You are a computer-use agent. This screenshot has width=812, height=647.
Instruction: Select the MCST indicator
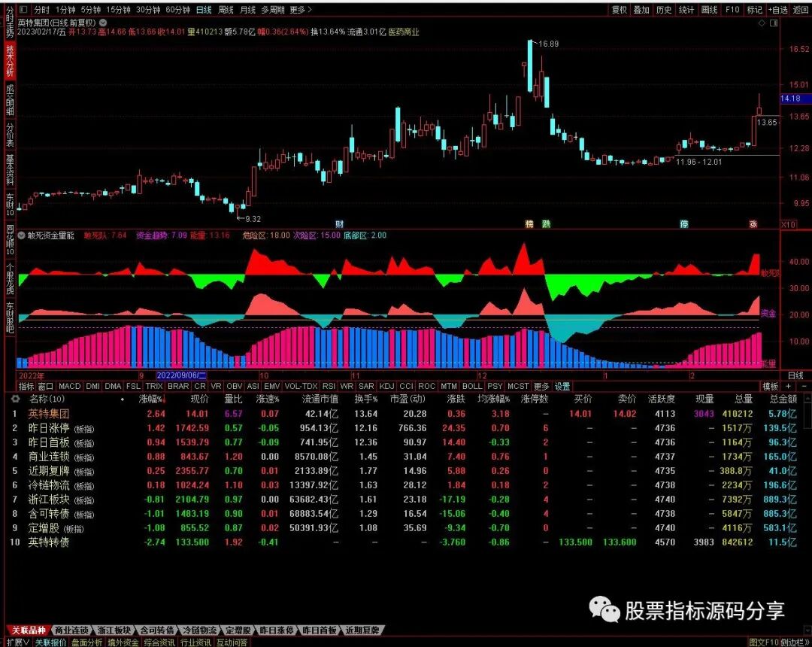click(x=518, y=387)
